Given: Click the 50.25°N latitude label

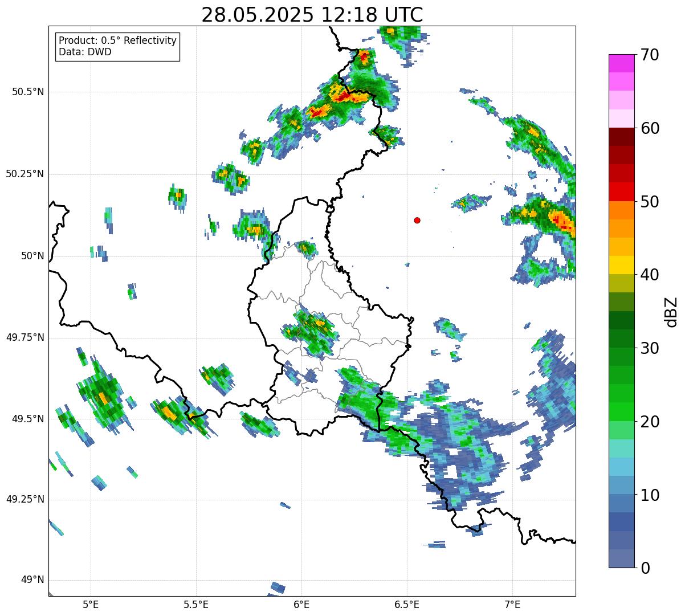Looking at the screenshot, I should click(x=25, y=174).
